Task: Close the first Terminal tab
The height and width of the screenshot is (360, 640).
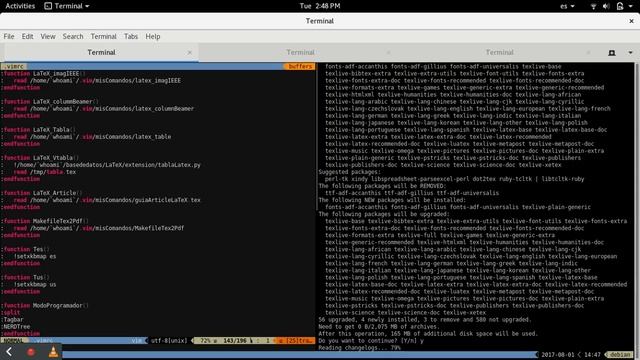Action: point(190,53)
